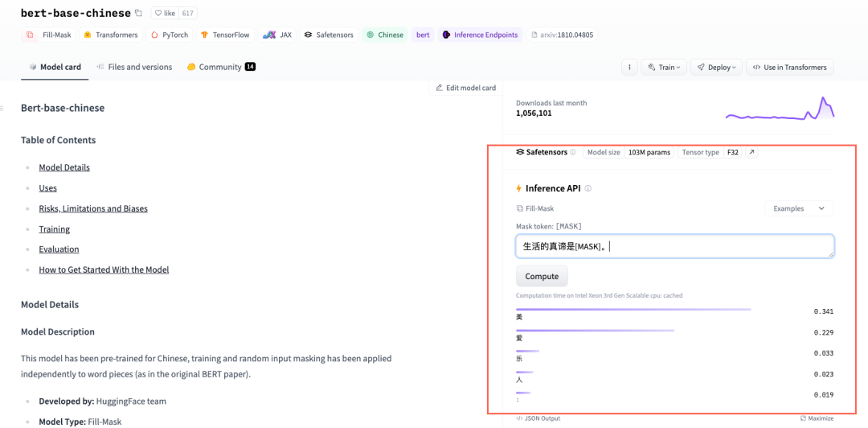Click the Inference API info icon

tap(588, 188)
